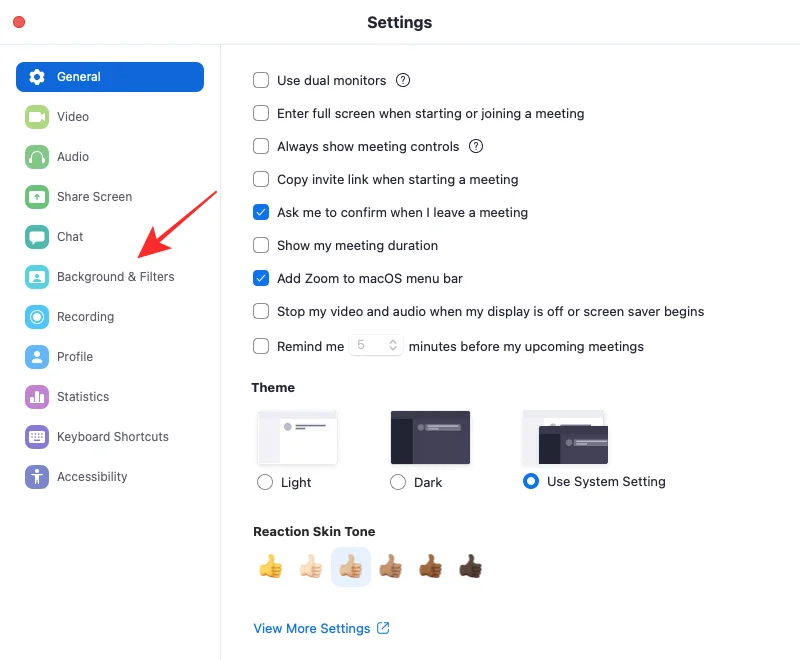The height and width of the screenshot is (660, 800).
Task: Uncheck Ask me to confirm when leaving
Action: [261, 212]
